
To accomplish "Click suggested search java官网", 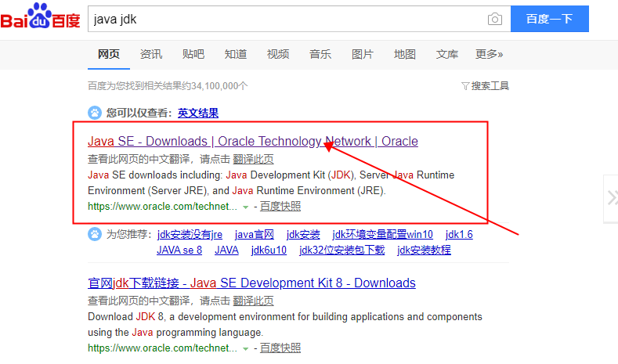I will 255,234.
